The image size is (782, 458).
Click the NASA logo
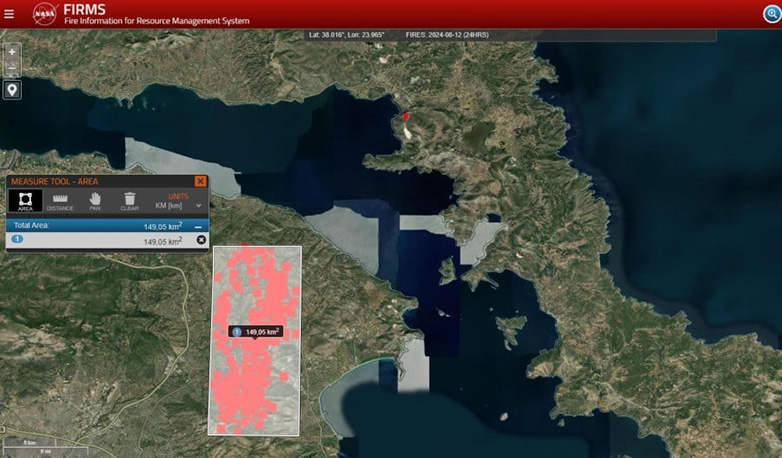[x=44, y=14]
